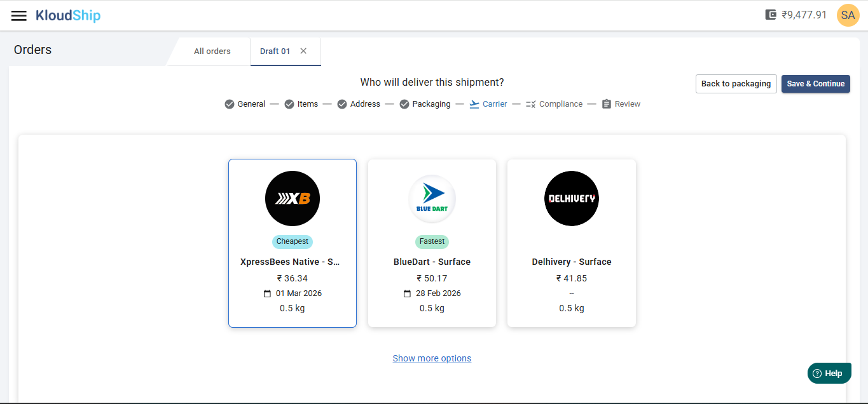
Task: Open the Help chat widget
Action: (829, 374)
